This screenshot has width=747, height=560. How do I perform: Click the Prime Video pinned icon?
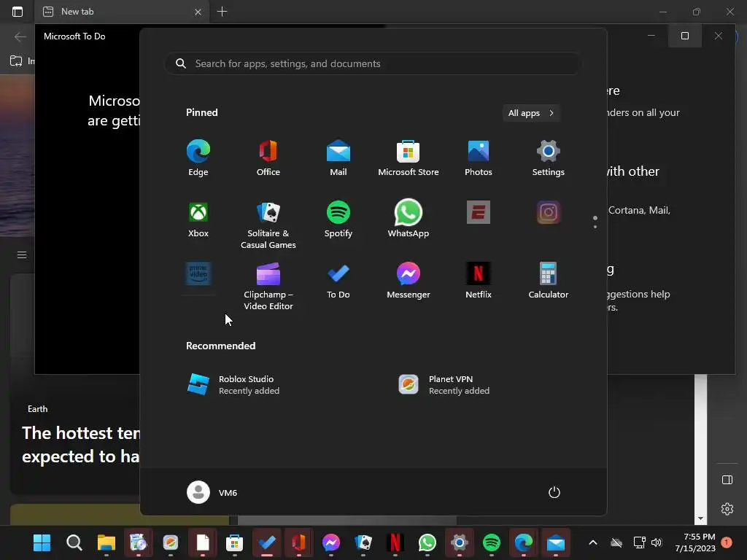point(198,273)
